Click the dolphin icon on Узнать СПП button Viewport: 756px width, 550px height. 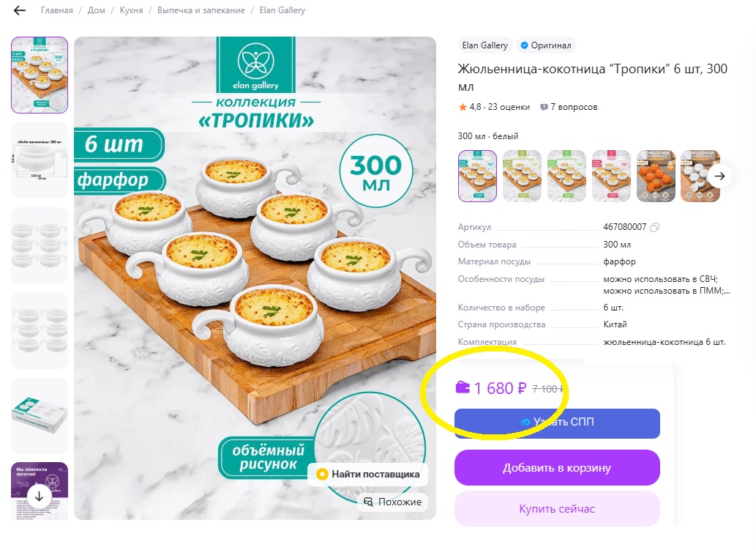click(525, 422)
